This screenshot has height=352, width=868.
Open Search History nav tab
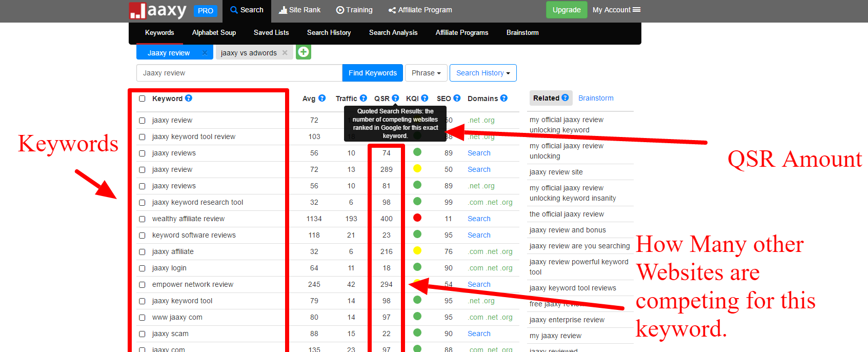click(329, 32)
